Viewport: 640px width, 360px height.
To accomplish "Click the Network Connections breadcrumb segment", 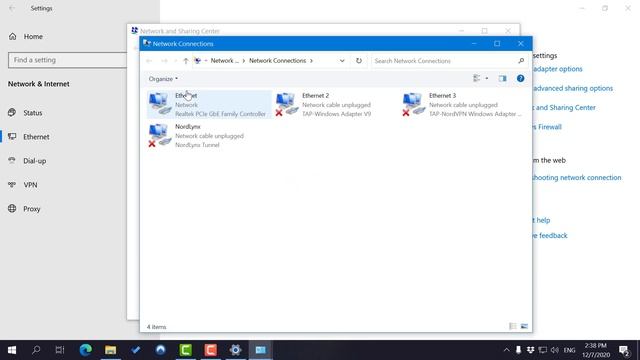I will [x=278, y=61].
